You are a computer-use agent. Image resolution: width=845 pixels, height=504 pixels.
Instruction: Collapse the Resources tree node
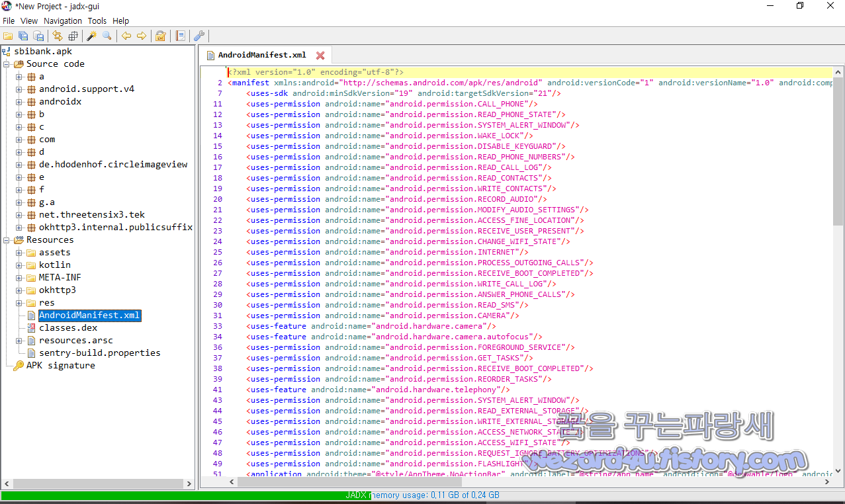(x=7, y=240)
